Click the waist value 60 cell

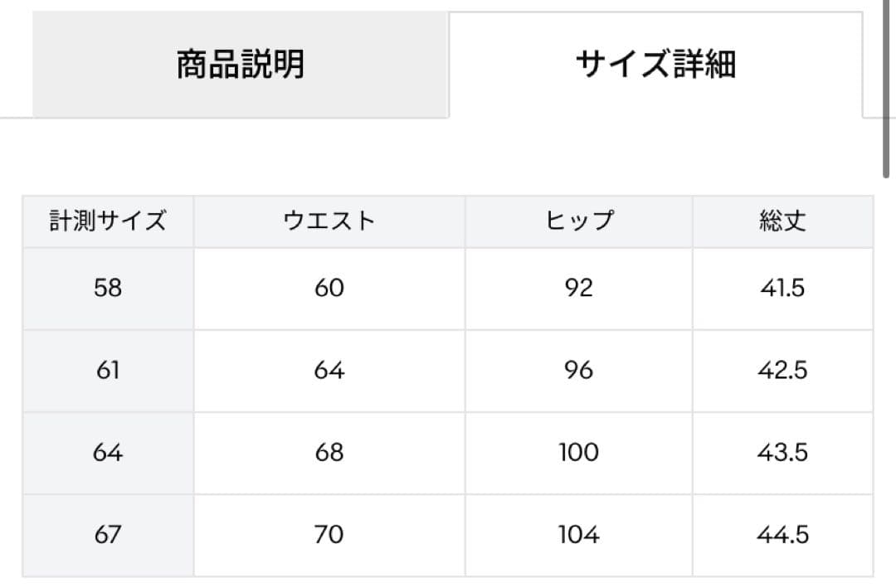(330, 288)
